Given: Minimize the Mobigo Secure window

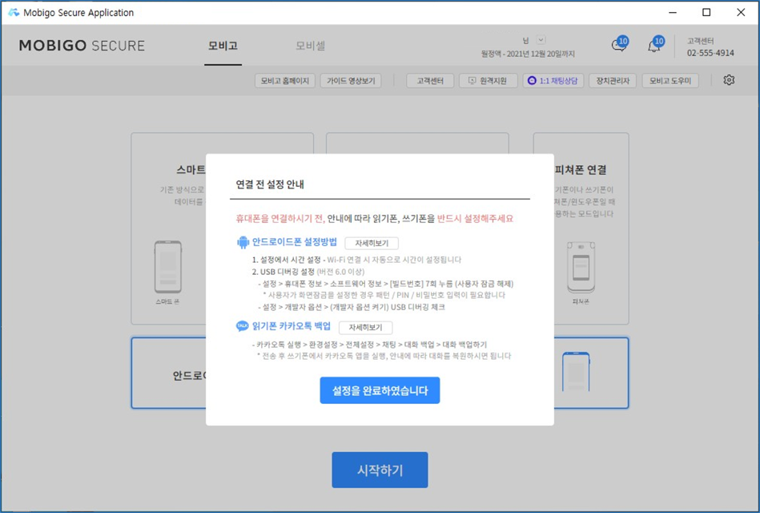Looking at the screenshot, I should 673,12.
